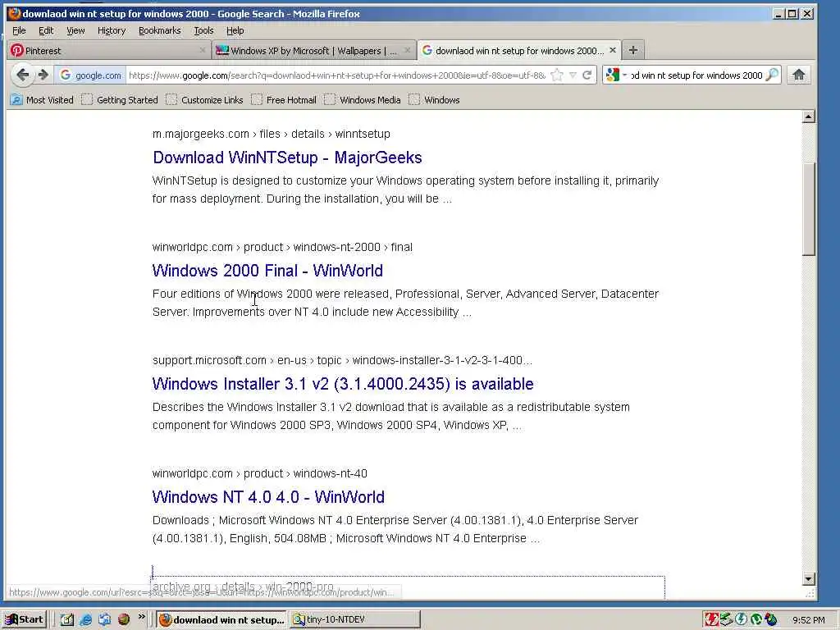The image size is (840, 630).
Task: Click the red system tray icon
Action: tap(711, 619)
